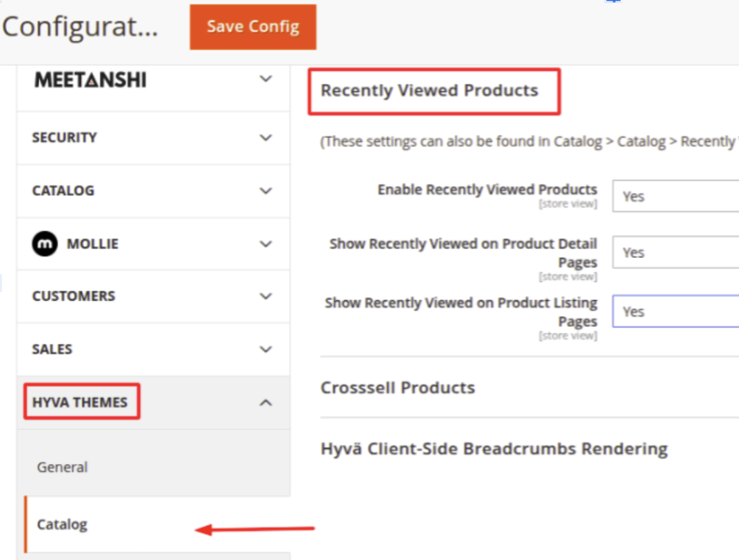Click Show Recently Viewed on Product Listing label
Screen dimensions: 739x560
click(x=461, y=312)
